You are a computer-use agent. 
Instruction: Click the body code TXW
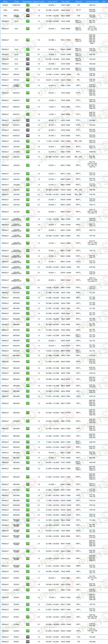click(78, 637)
